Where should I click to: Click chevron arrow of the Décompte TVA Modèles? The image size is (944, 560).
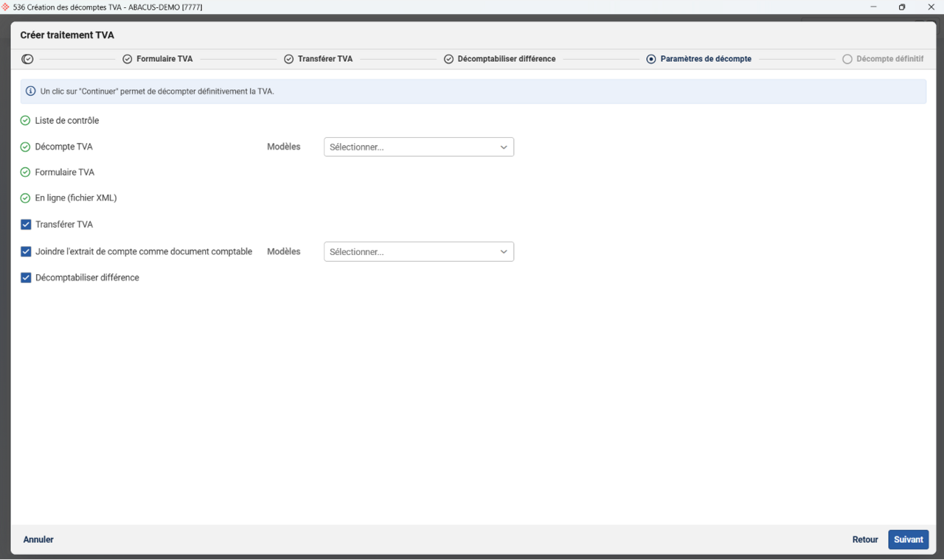(504, 147)
